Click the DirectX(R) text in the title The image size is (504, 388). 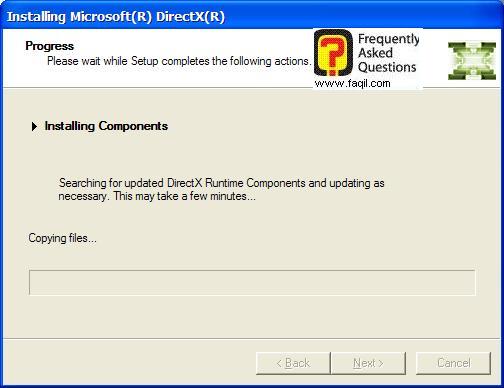click(190, 17)
